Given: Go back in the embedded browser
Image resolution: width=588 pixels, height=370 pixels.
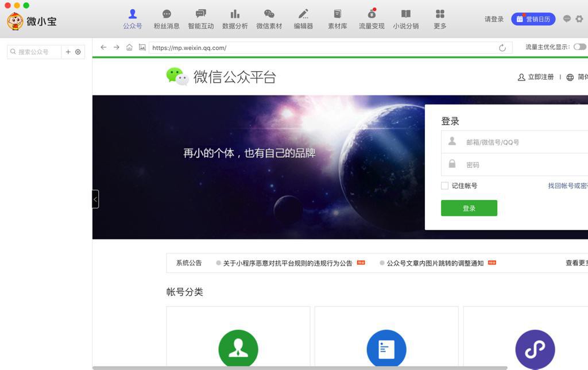Looking at the screenshot, I should [x=103, y=47].
